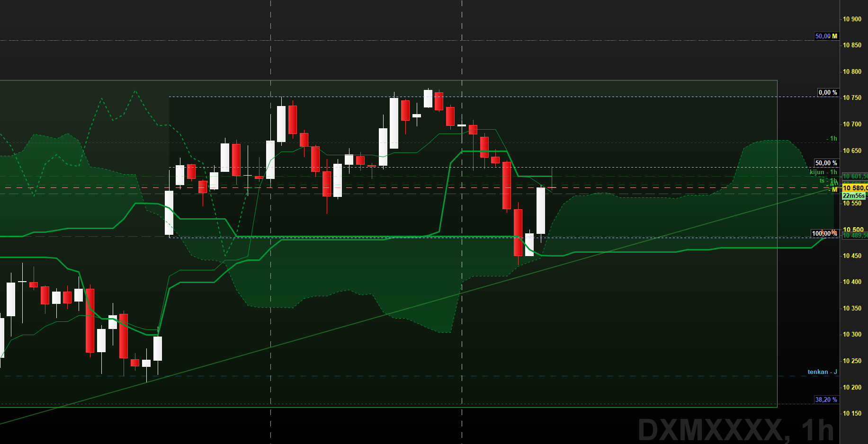Image resolution: width=868 pixels, height=444 pixels.
Task: Select the 38,20 % Fibonacci level label
Action: (826, 400)
